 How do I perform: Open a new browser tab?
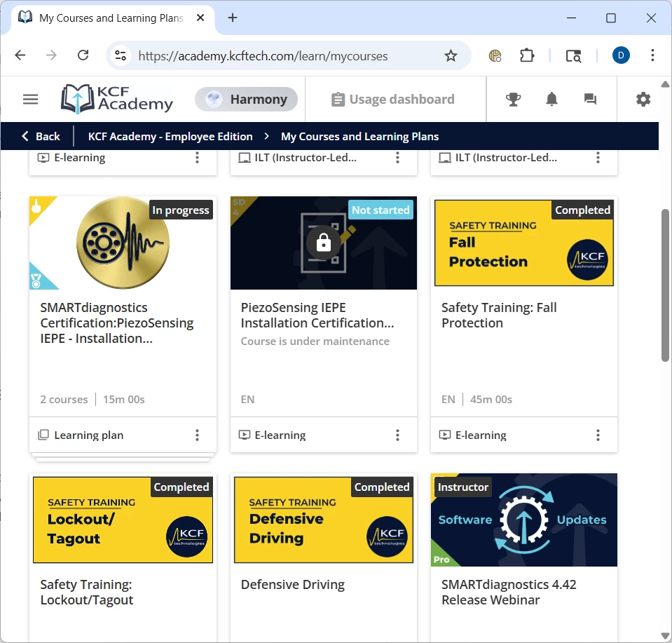click(232, 18)
